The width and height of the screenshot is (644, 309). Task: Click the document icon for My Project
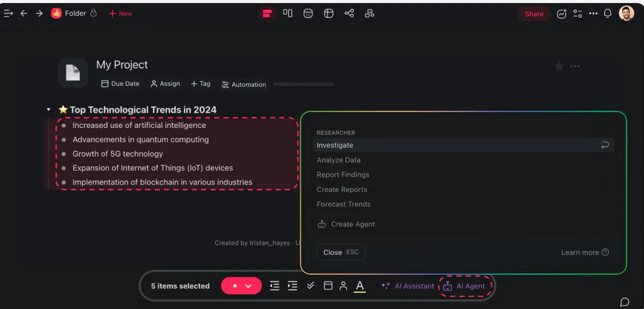[x=73, y=73]
